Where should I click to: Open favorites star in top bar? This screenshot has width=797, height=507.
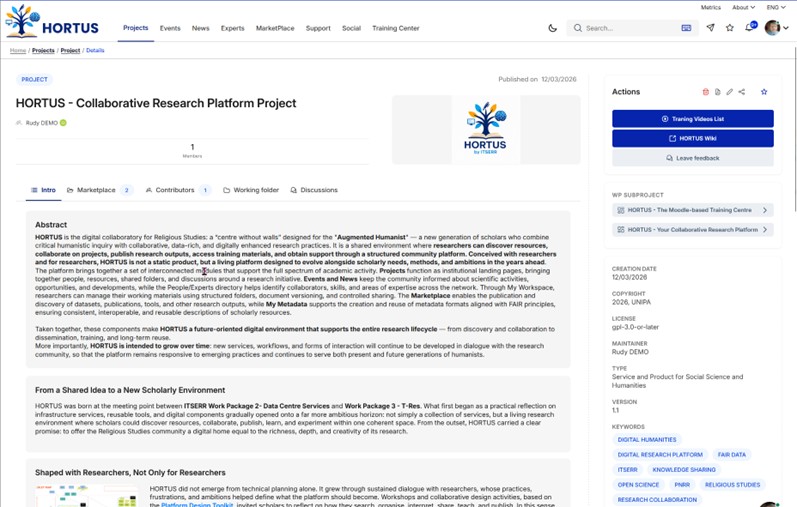730,27
